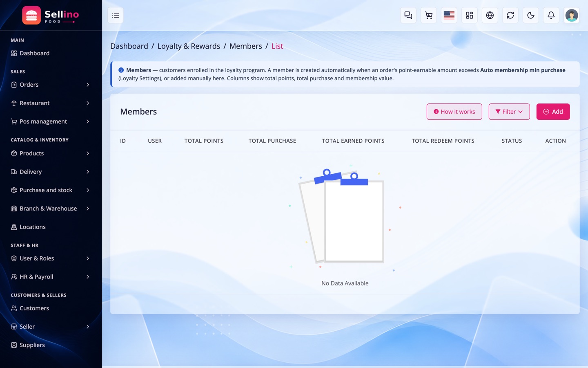
Task: Expand the Seller sidebar menu
Action: click(x=51, y=327)
